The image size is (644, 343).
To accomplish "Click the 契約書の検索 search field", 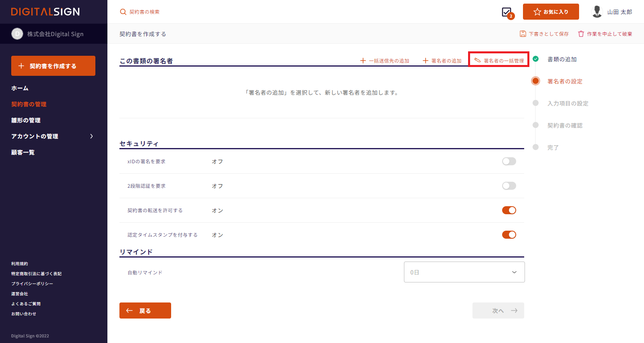I will click(x=144, y=12).
